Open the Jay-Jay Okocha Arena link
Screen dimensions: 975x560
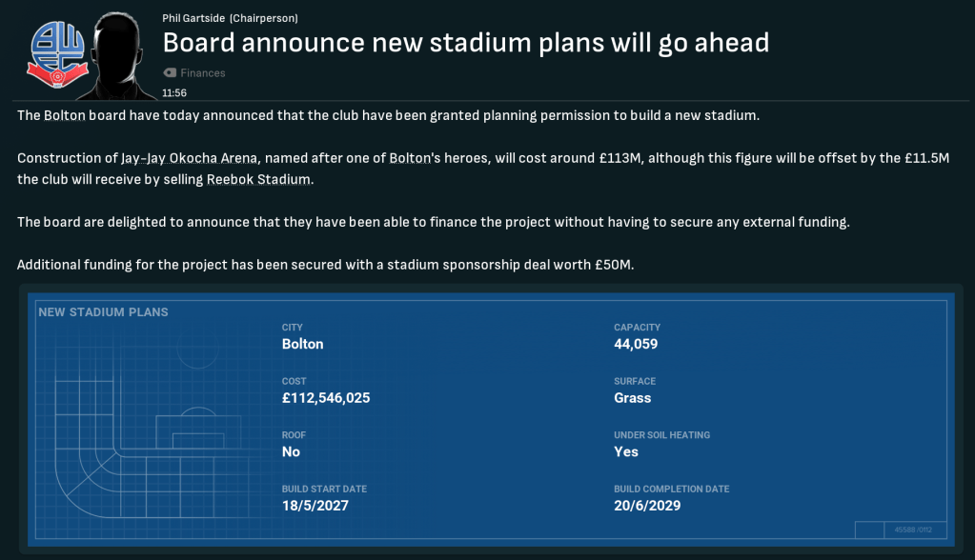click(190, 158)
